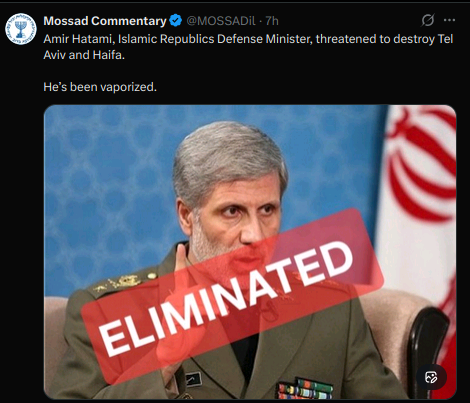Click the gold shoulder epaulette in the photo
The height and width of the screenshot is (403, 470).
(124, 283)
